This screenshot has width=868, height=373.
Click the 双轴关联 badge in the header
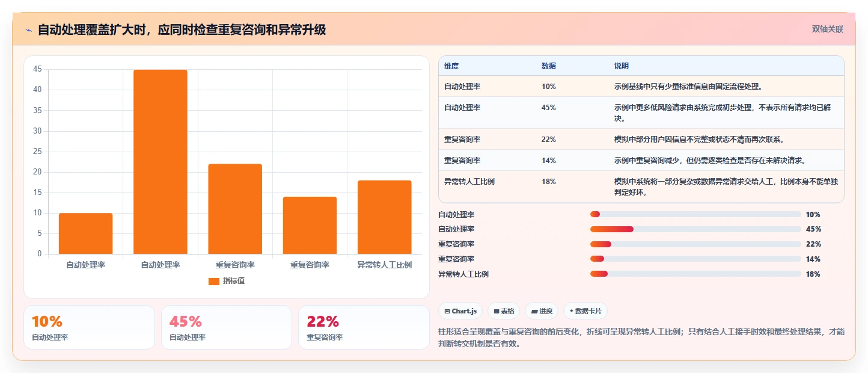tap(828, 29)
